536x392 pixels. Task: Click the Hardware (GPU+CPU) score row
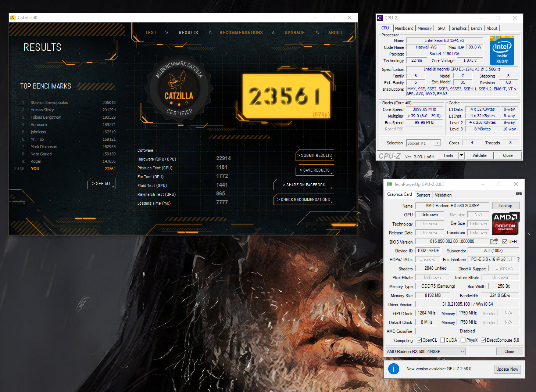[184, 159]
